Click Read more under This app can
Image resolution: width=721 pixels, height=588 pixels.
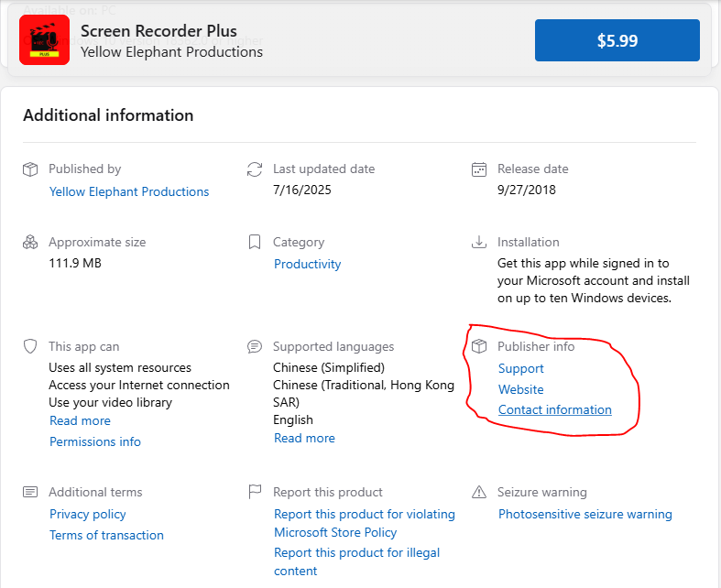click(80, 420)
